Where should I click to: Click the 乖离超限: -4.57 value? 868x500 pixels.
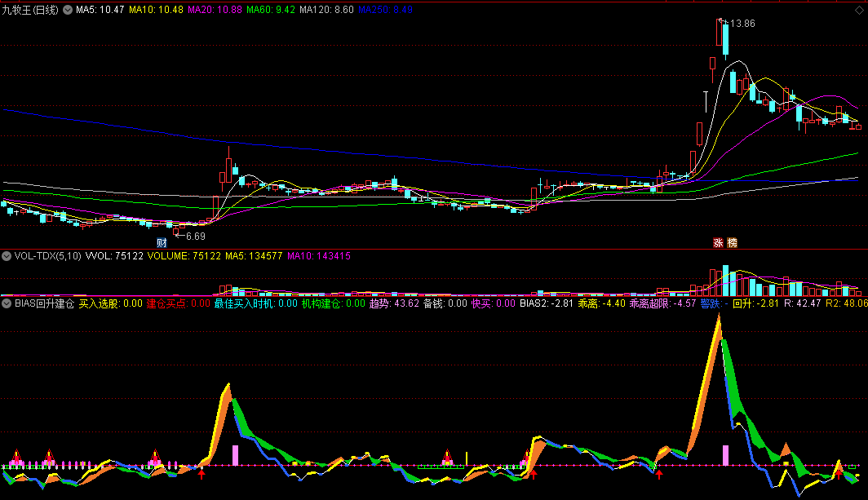pyautogui.click(x=662, y=303)
